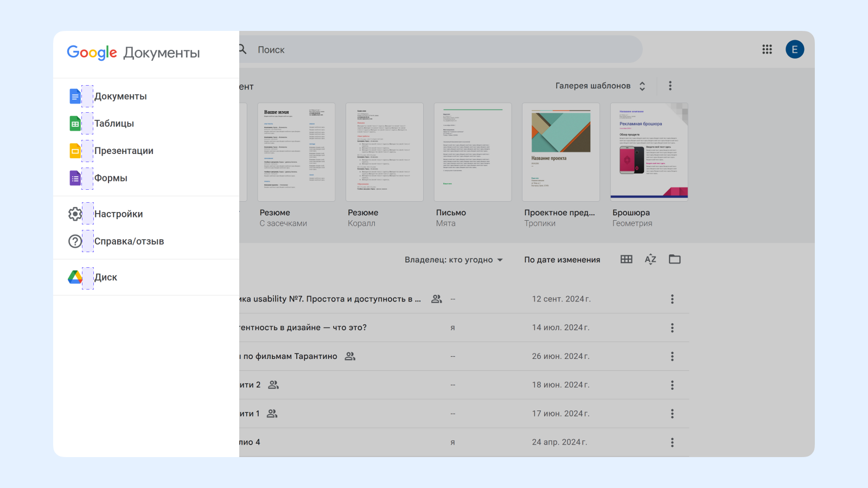Open the 'Владелец: кто угодно' dropdown
This screenshot has width=868, height=488.
click(x=454, y=259)
